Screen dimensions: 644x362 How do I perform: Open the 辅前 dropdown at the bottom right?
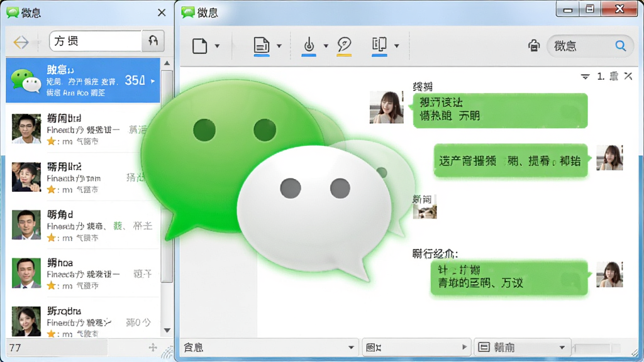523,348
